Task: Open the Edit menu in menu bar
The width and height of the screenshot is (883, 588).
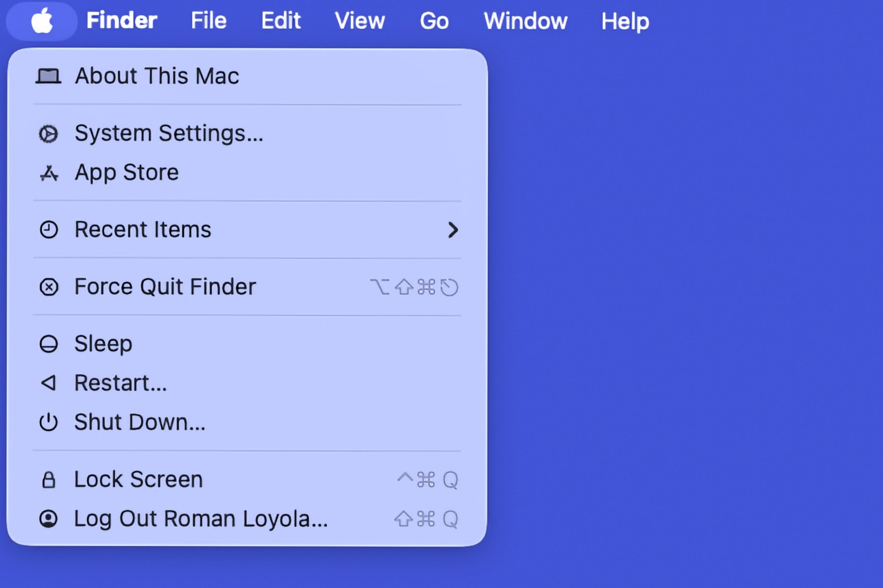Action: pos(280,21)
